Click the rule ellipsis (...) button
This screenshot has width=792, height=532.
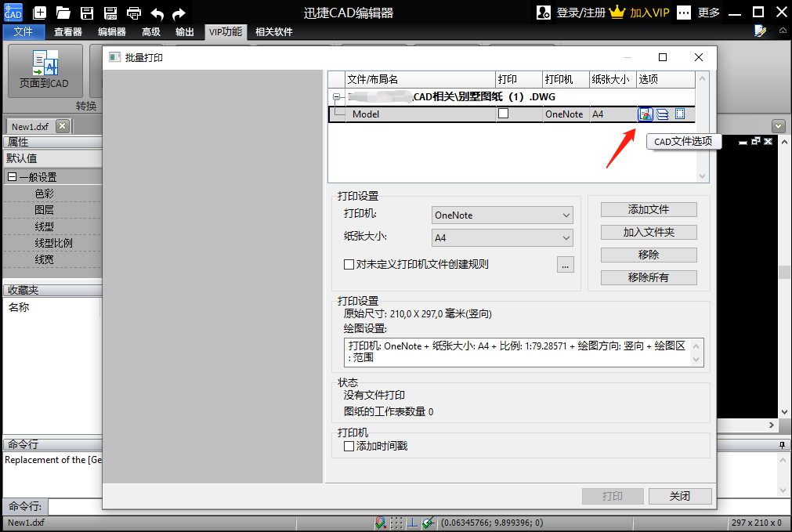pos(565,264)
